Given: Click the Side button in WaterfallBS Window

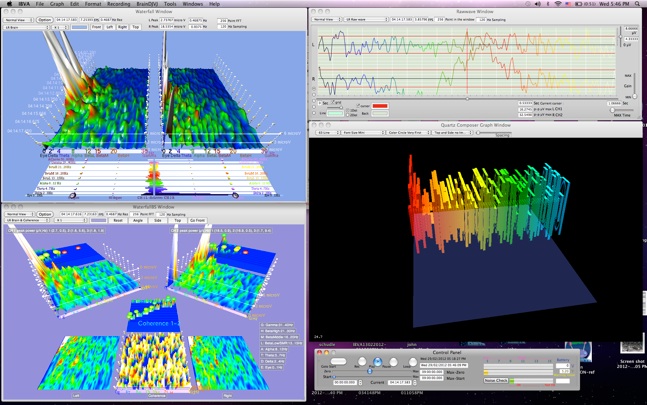Looking at the screenshot, I should [x=158, y=221].
